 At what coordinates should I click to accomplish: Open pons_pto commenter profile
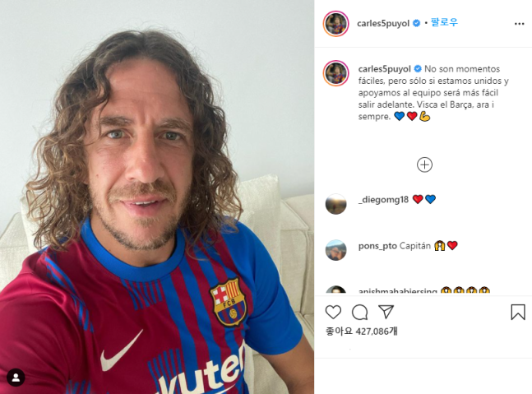pyautogui.click(x=377, y=246)
